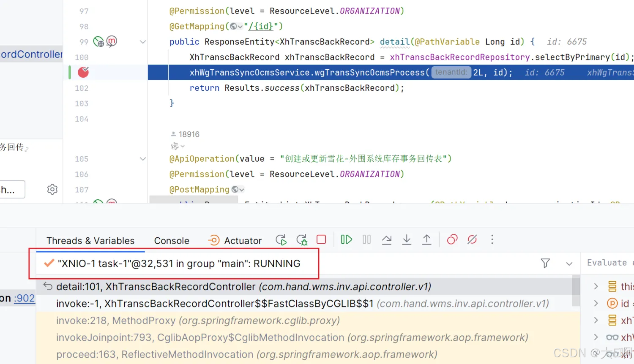Expand the watch 'xh' variable node
The height and width of the screenshot is (364, 634).
pyautogui.click(x=596, y=337)
